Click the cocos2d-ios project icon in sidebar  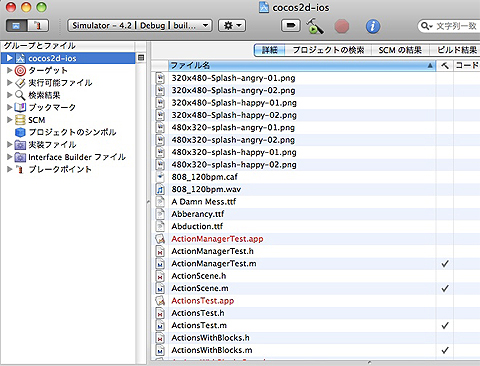tap(20, 58)
